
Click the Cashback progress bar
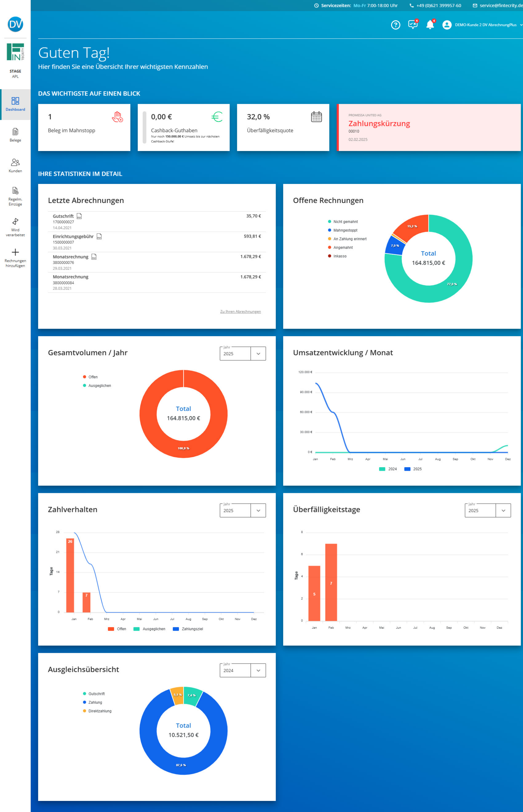coord(144,128)
